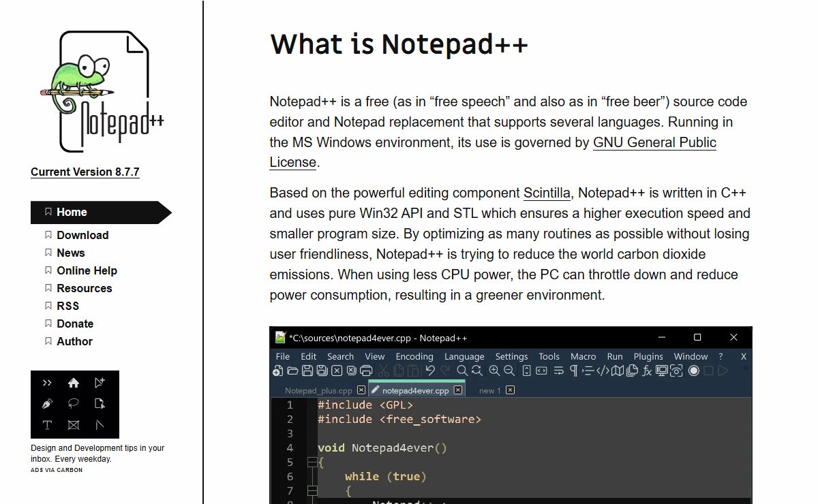This screenshot has width=818, height=504.
Task: Click the Cut scissors icon
Action: pos(384,371)
